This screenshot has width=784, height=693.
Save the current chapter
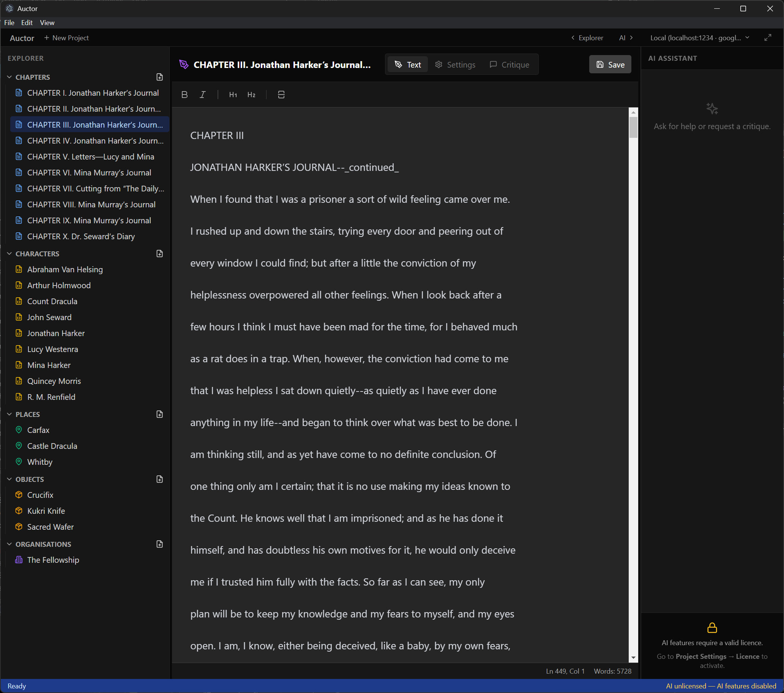[610, 64]
